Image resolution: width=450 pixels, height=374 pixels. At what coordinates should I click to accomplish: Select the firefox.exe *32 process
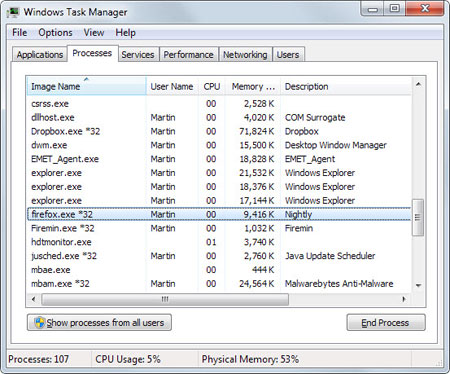[219, 214]
